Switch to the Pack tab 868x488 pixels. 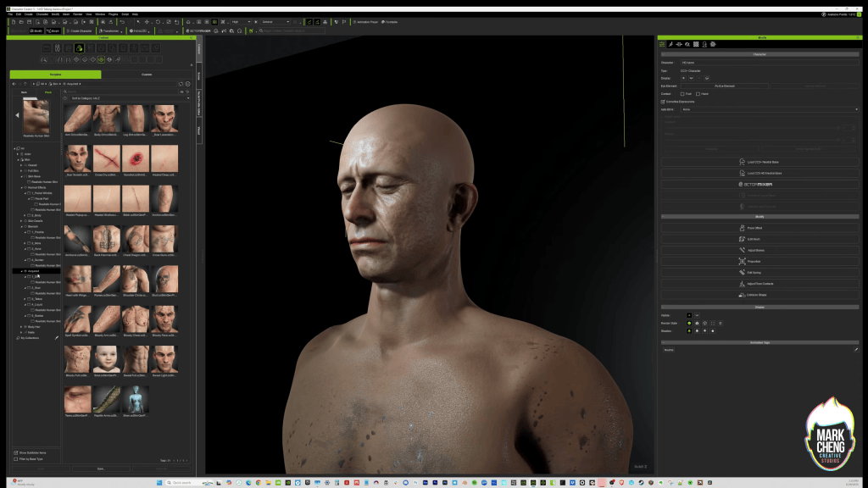[x=48, y=91]
